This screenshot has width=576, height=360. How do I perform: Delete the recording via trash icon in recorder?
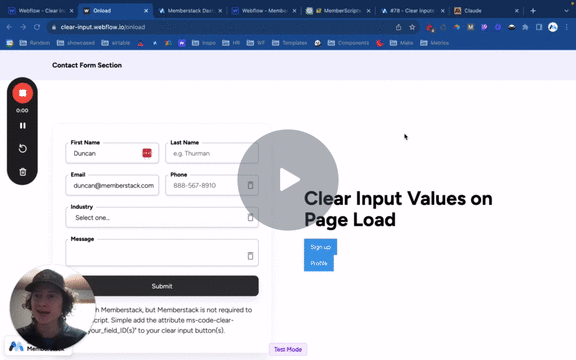(x=22, y=172)
